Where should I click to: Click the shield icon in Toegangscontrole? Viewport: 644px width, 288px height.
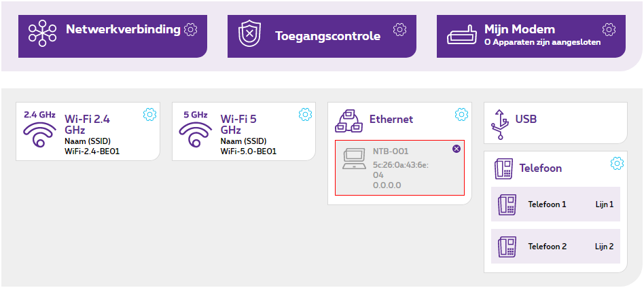pos(249,34)
